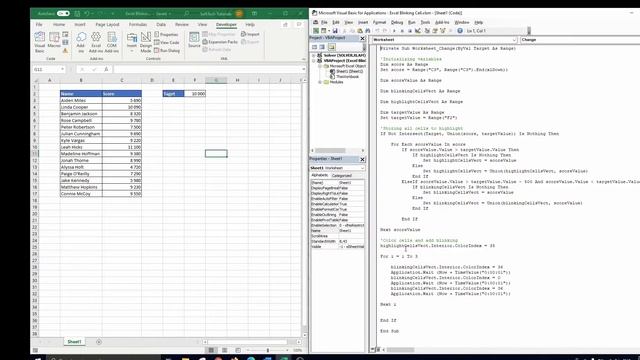Switch to Data tab in Excel
This screenshot has height=360, width=640.
pos(161,24)
